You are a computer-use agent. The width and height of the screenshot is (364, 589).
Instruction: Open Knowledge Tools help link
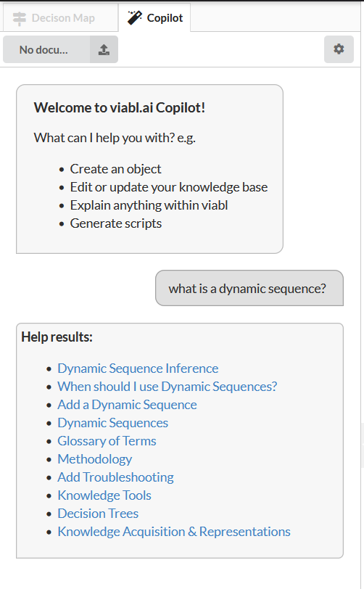point(104,495)
